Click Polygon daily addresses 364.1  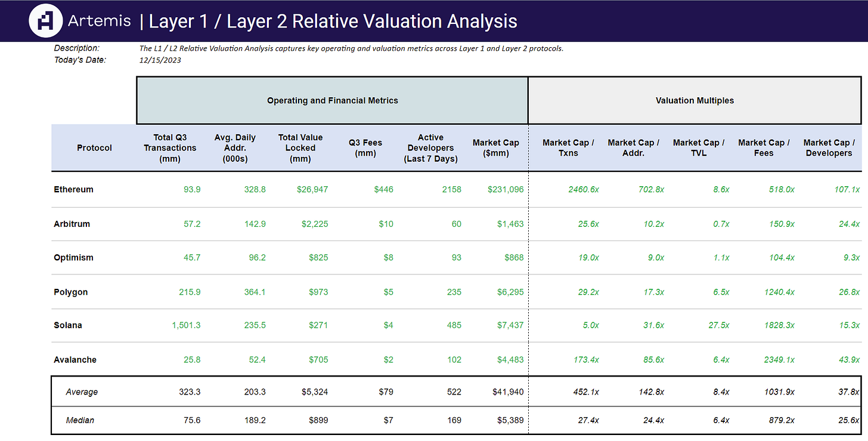pyautogui.click(x=255, y=292)
